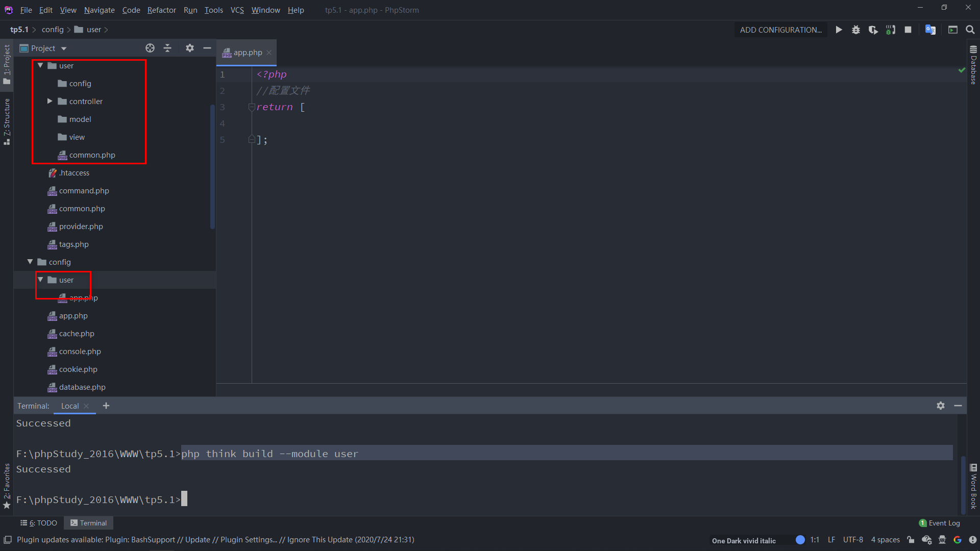
Task: Click the Google G status bar icon
Action: pos(958,540)
